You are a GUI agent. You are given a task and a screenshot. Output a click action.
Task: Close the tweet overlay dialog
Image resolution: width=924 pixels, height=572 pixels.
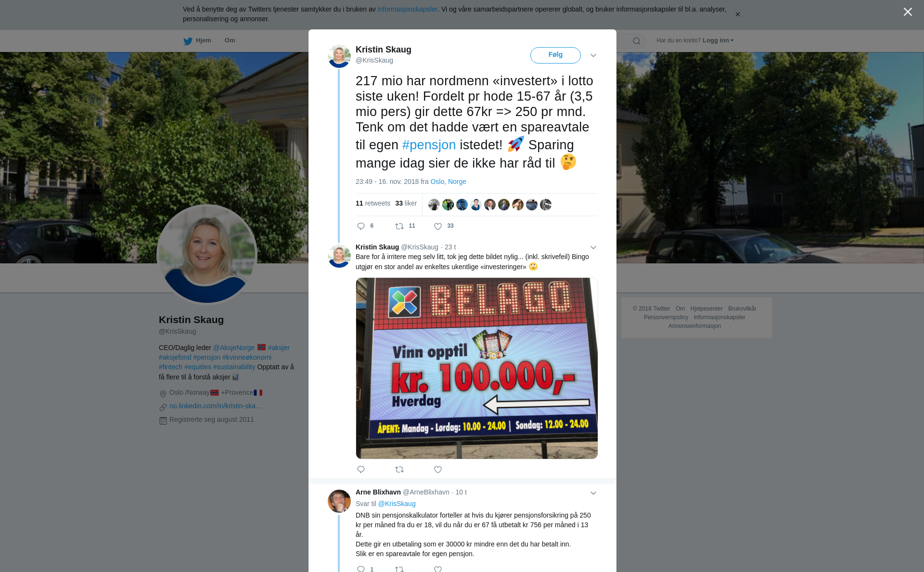click(x=908, y=12)
